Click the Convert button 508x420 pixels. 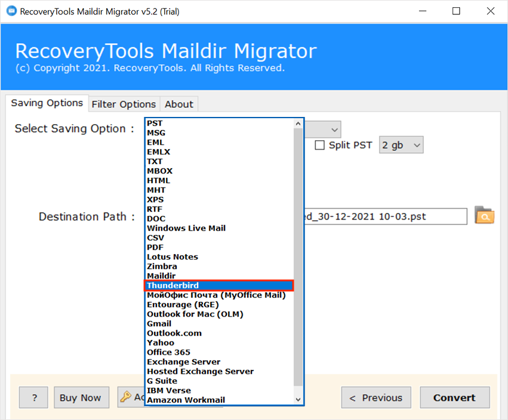(x=454, y=397)
